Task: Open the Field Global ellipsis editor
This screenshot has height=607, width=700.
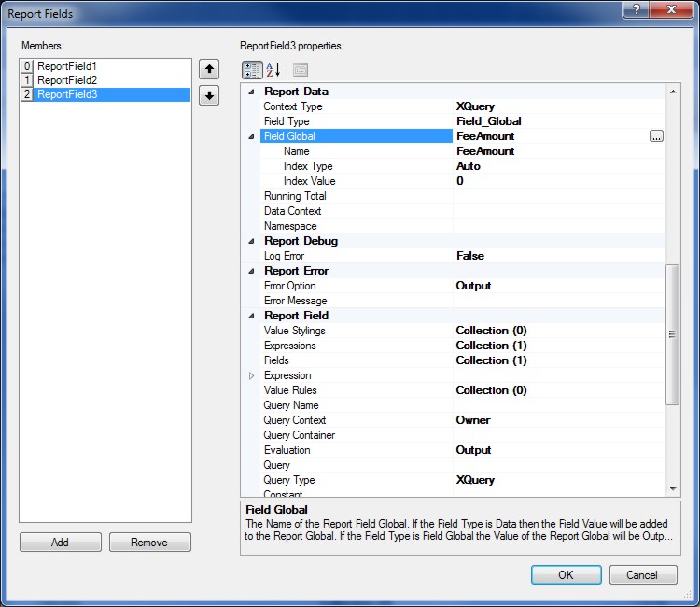Action: (656, 136)
